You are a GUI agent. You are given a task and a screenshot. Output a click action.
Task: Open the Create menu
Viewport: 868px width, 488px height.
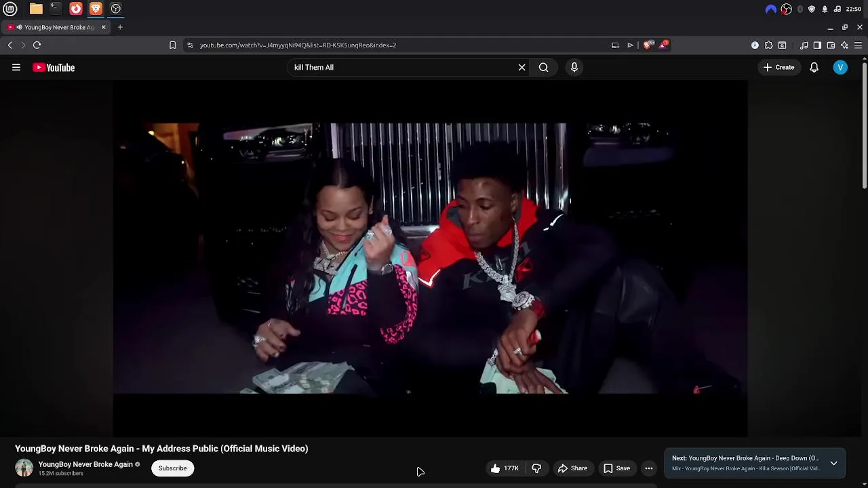click(778, 67)
